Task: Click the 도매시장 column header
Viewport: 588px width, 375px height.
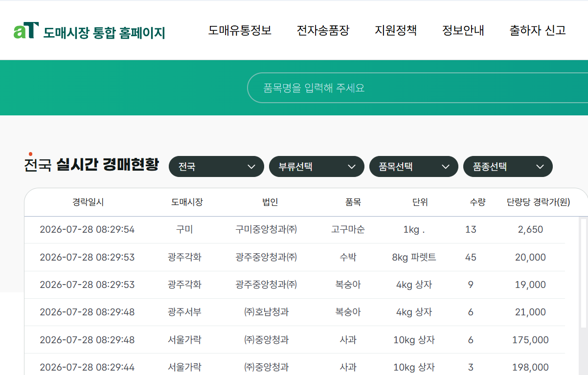Action: coord(187,202)
